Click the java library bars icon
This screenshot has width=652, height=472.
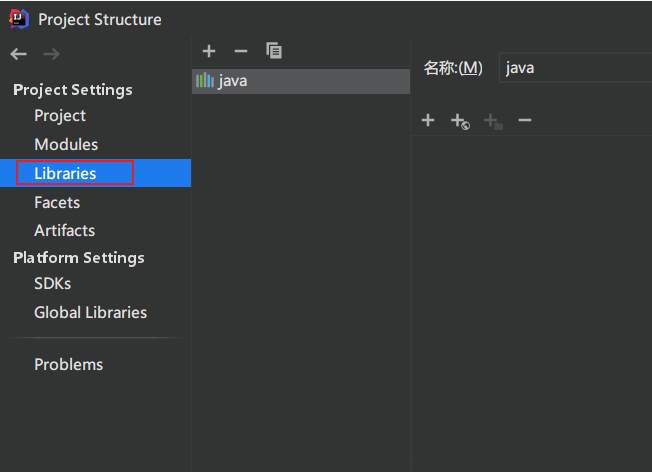pyautogui.click(x=205, y=81)
